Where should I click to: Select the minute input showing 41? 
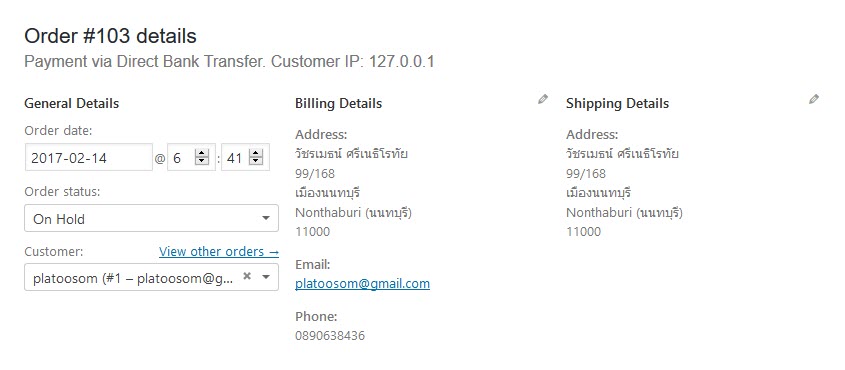(x=245, y=157)
